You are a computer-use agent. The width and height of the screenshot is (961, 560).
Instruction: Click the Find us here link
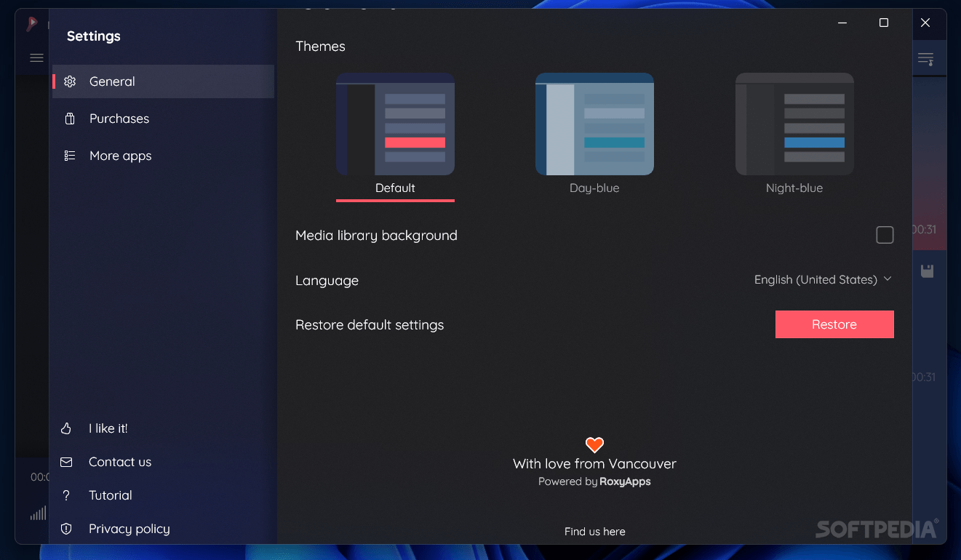594,532
